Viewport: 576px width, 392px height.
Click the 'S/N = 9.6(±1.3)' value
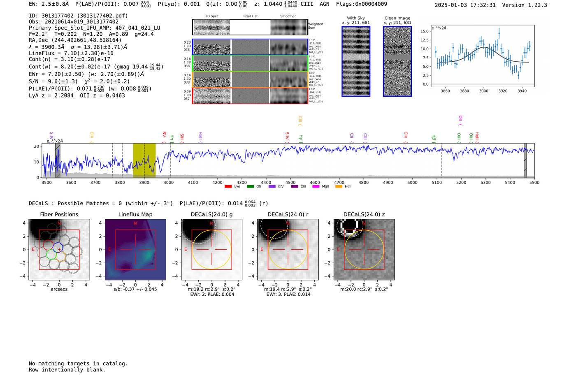click(53, 81)
